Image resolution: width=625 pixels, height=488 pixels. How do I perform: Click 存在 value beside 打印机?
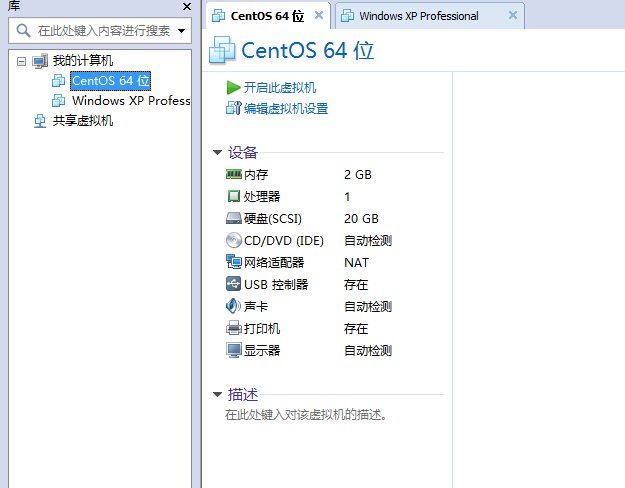coord(356,328)
